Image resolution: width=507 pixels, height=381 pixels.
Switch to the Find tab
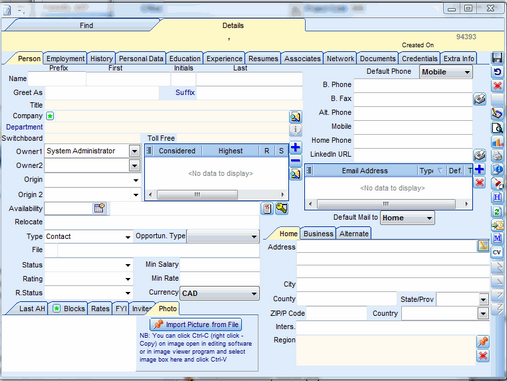(86, 25)
